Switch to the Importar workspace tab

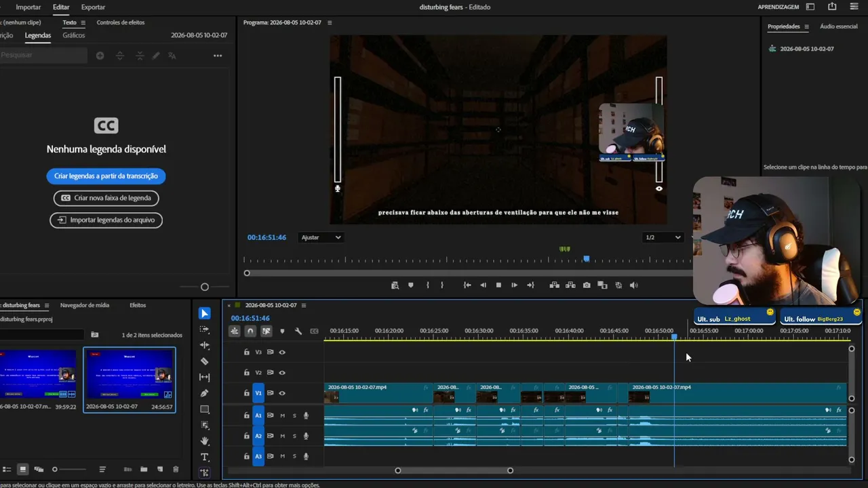tap(28, 7)
